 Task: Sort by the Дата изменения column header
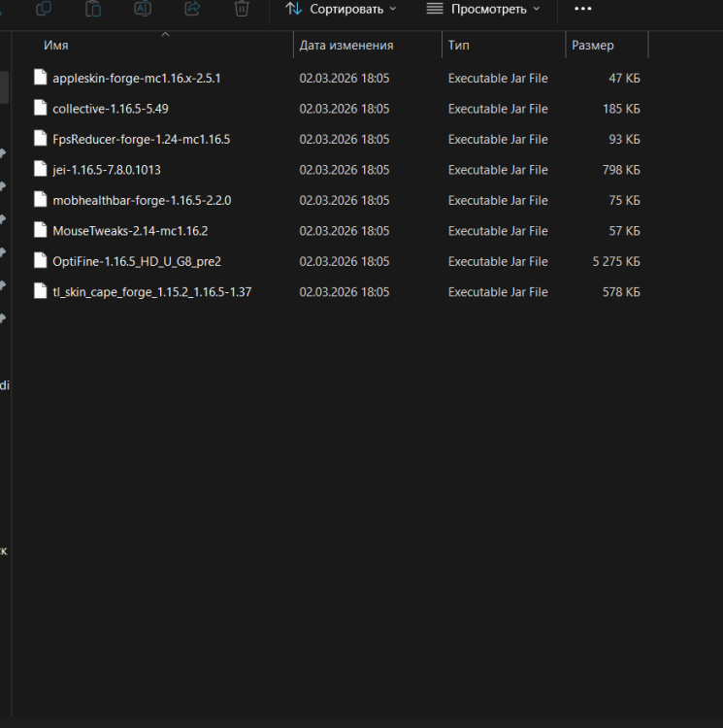(346, 45)
